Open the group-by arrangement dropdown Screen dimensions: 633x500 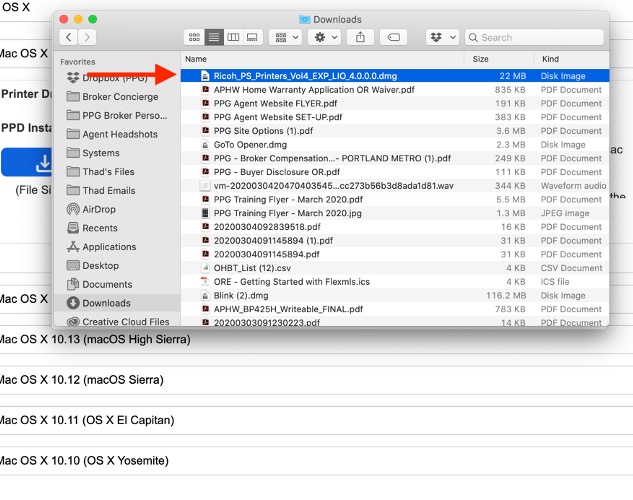pyautogui.click(x=286, y=37)
